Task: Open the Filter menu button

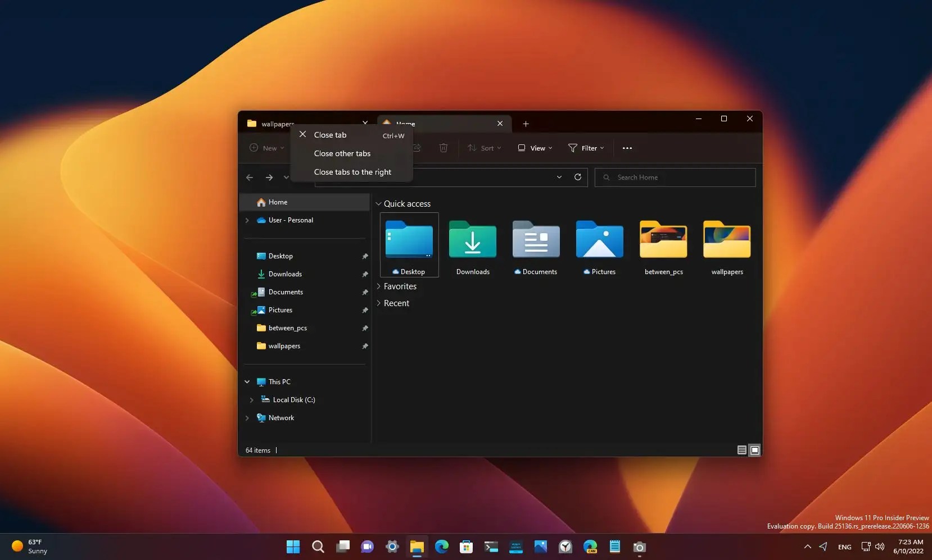Action: (585, 148)
